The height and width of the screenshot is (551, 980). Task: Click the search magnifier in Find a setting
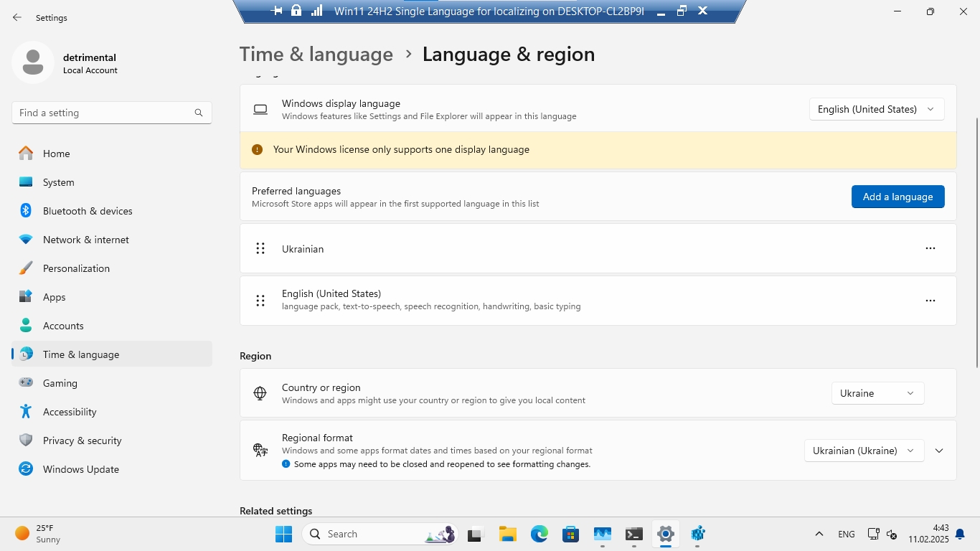point(199,113)
